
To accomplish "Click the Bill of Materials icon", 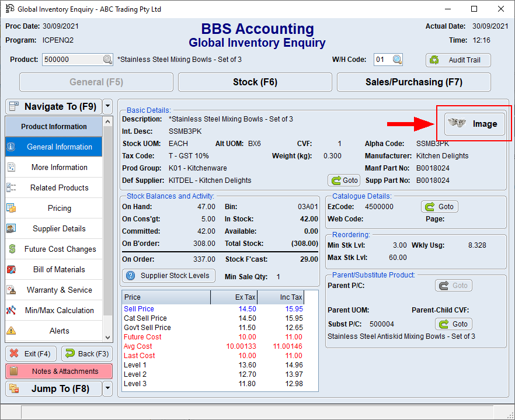I will tap(11, 269).
